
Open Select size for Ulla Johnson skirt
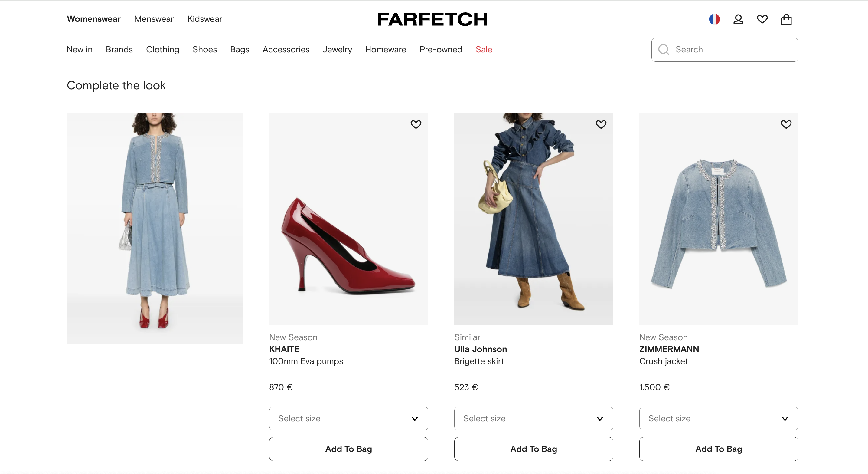(534, 418)
